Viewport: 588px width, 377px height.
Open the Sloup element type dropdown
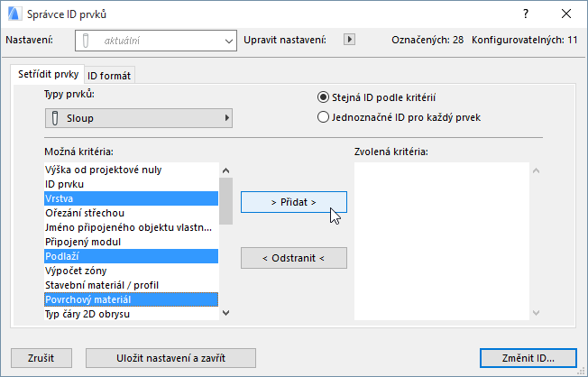point(139,118)
